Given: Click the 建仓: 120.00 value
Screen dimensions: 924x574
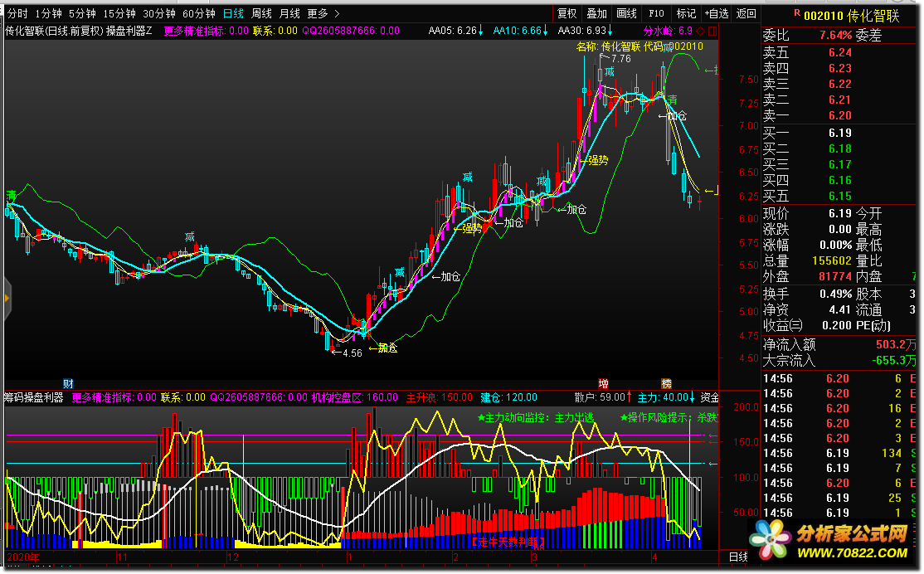Looking at the screenshot, I should pos(509,397).
